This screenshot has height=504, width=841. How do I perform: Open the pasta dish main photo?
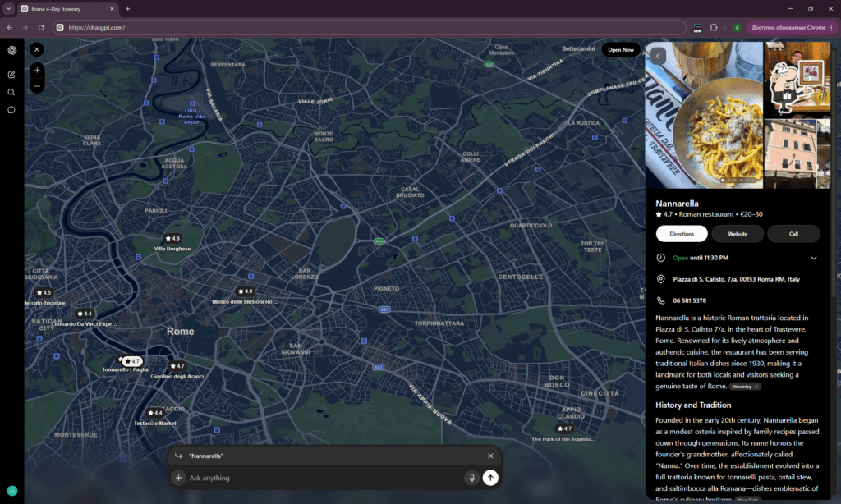tap(704, 115)
